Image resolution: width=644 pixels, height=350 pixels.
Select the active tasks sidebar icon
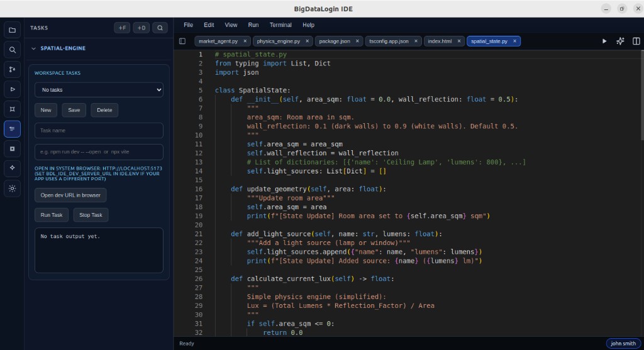(13, 129)
